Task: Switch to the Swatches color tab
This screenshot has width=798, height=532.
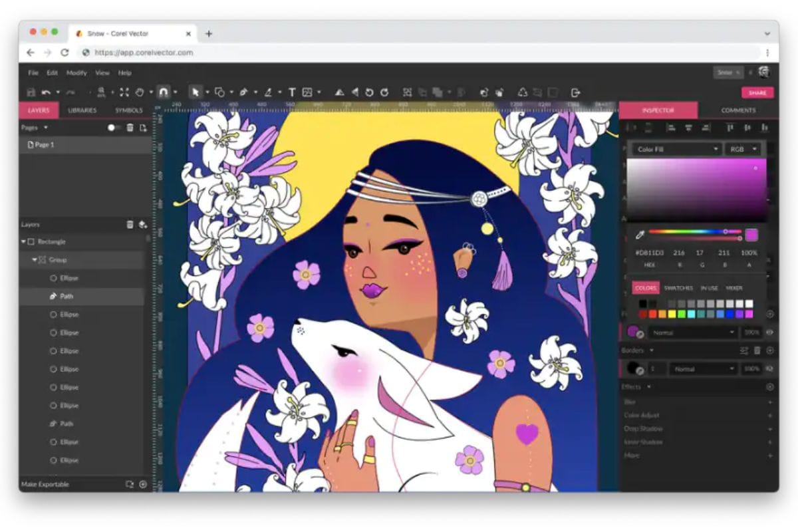Action: (x=678, y=288)
